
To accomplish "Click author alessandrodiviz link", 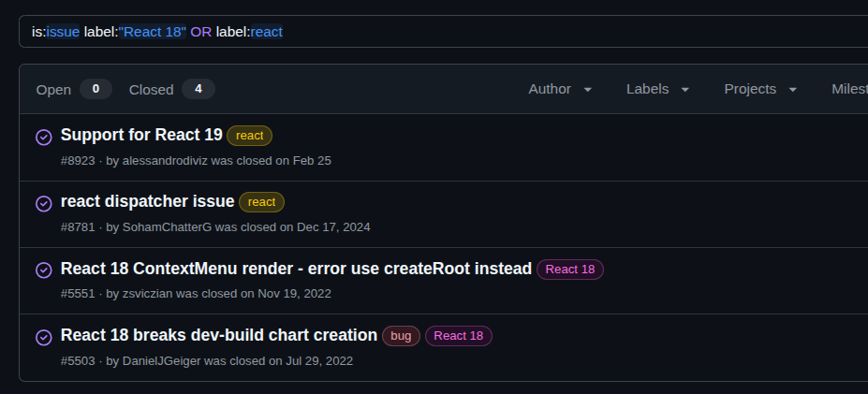I will (165, 161).
